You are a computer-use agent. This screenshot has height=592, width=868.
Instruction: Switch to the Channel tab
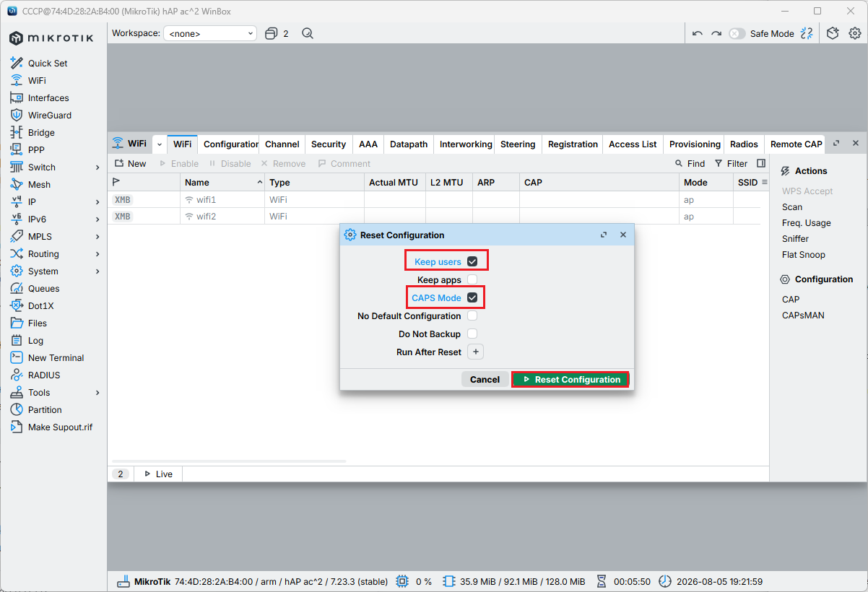click(x=282, y=144)
